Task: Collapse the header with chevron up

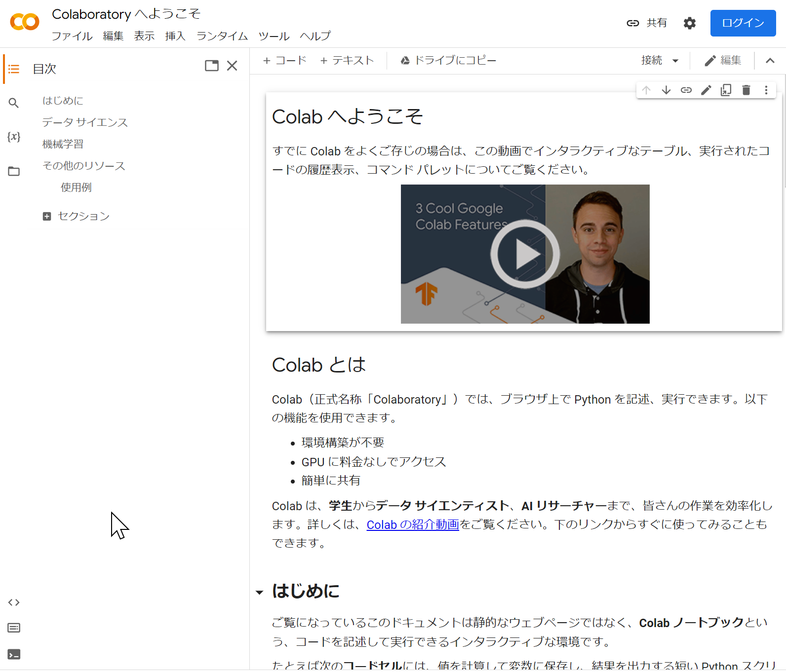Action: click(770, 61)
